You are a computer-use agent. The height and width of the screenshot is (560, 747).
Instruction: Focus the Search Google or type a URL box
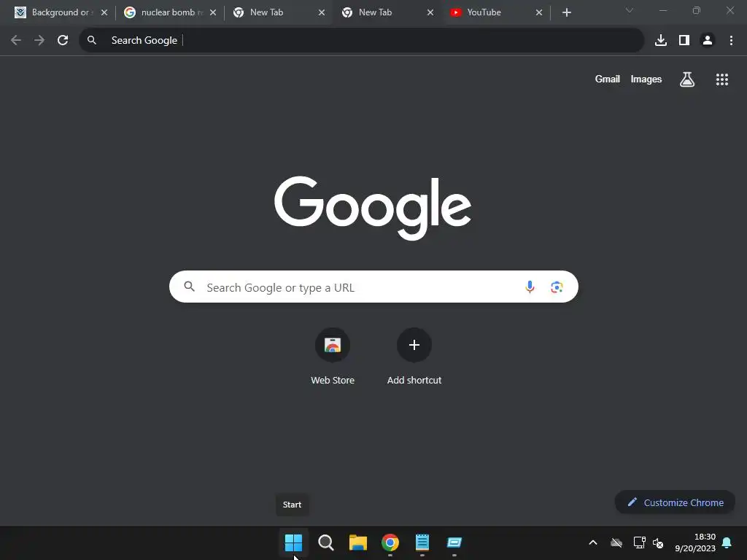pyautogui.click(x=373, y=287)
